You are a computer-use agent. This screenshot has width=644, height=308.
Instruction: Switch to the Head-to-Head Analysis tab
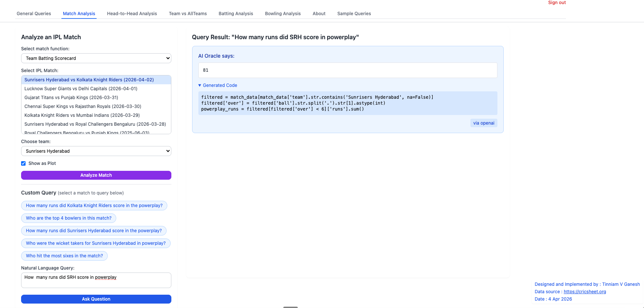[x=132, y=14]
